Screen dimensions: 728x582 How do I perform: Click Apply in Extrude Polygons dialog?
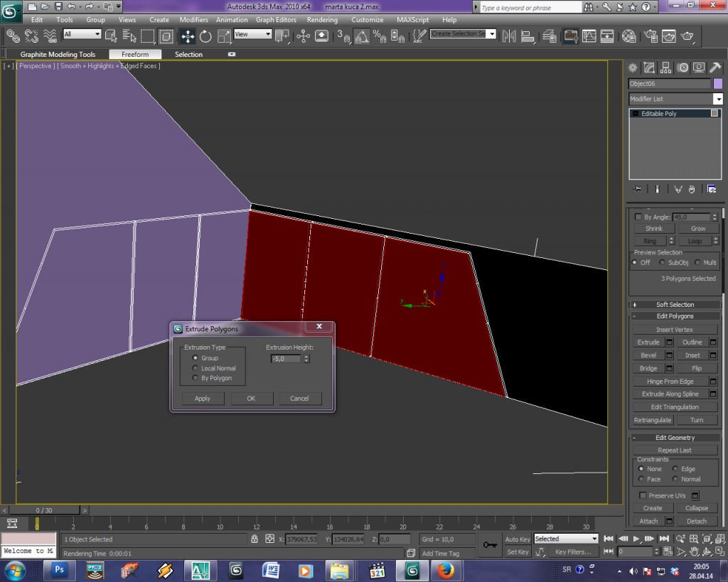[203, 398]
